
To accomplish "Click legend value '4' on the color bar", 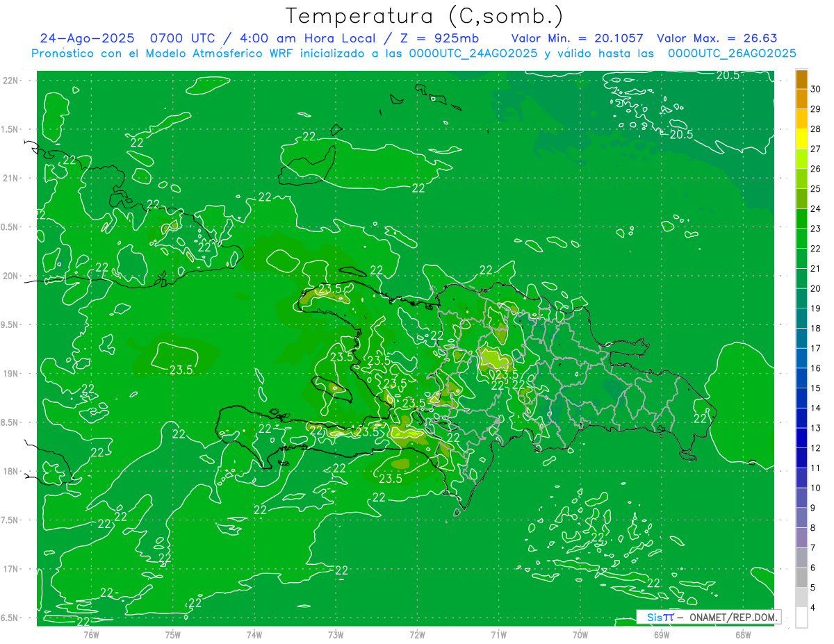I will (814, 608).
